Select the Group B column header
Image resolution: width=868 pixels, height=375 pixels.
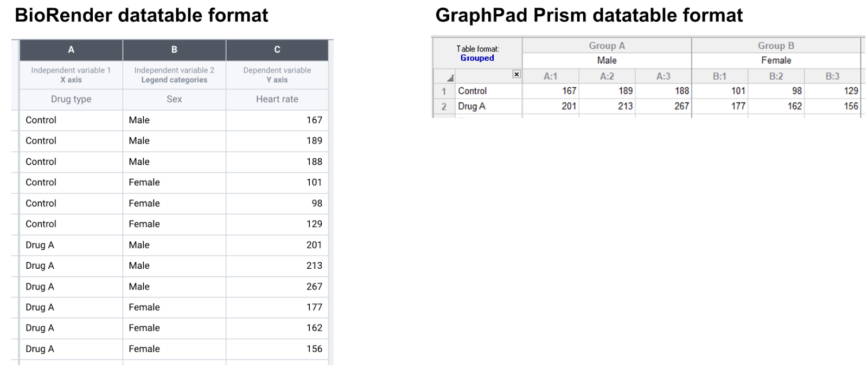point(776,46)
